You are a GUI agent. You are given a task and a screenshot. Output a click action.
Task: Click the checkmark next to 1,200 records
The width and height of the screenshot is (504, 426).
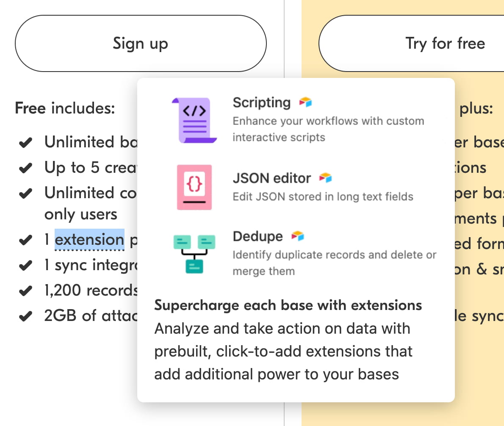point(26,291)
